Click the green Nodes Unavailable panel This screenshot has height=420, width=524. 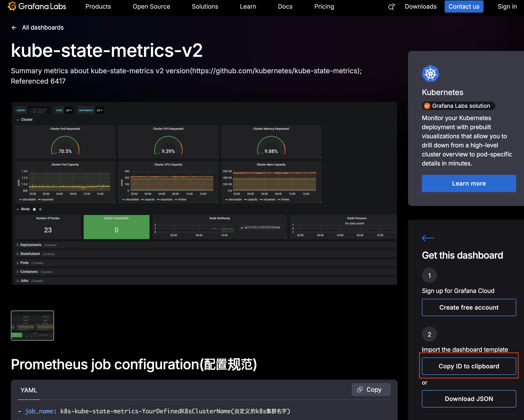click(116, 227)
